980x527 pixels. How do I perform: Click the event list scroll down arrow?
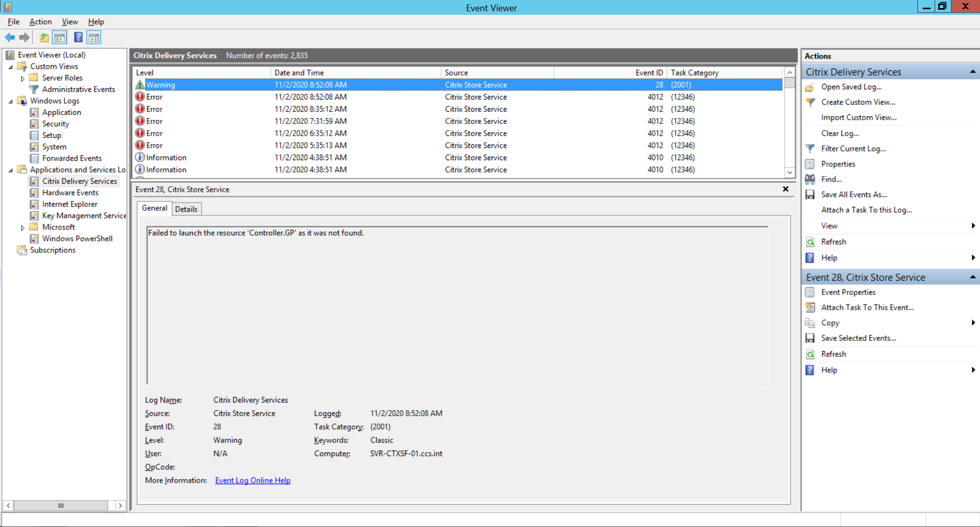[x=790, y=172]
